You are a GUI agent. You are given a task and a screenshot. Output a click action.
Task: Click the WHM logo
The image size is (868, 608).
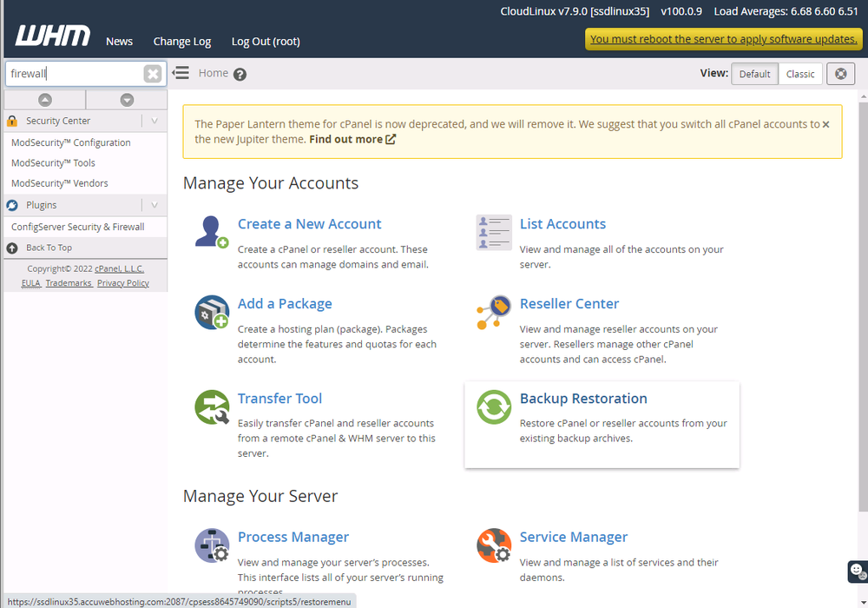53,36
